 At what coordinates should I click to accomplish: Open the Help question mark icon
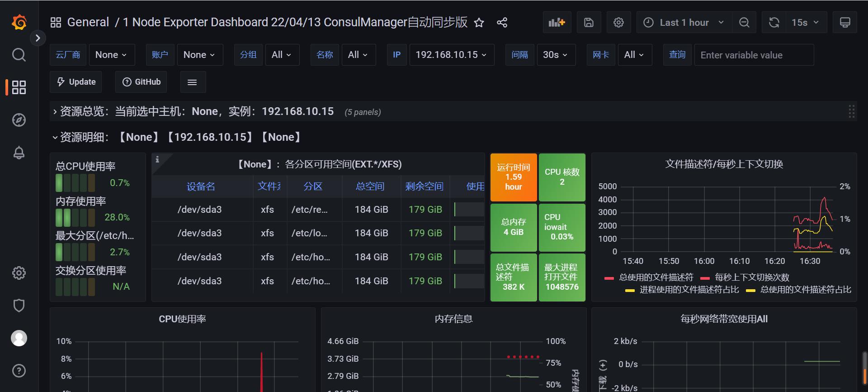pos(19,371)
